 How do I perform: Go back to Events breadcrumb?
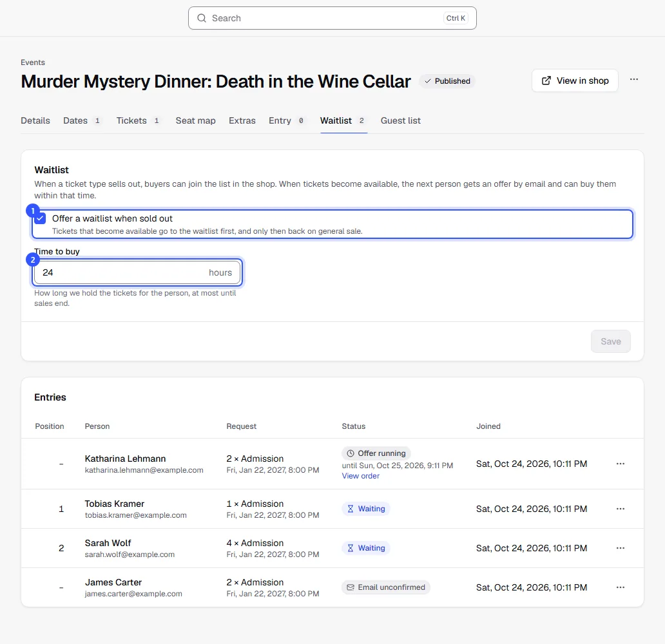33,62
